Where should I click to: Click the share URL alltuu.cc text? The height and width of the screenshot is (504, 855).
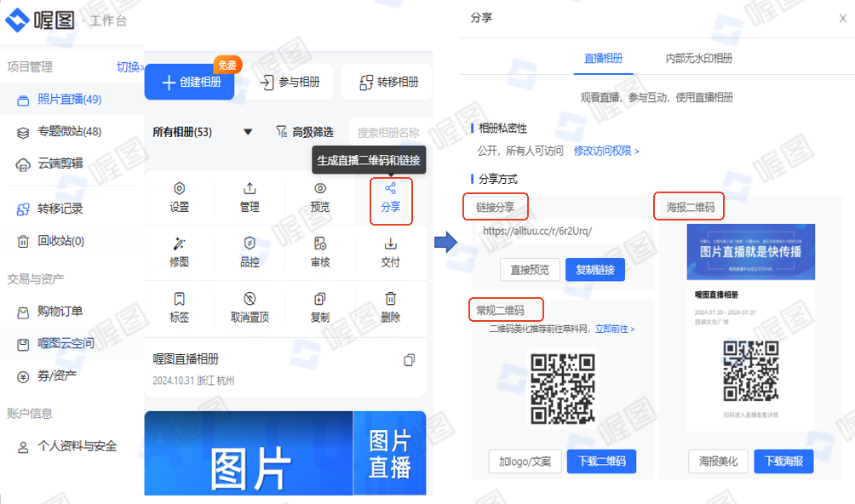coord(537,231)
